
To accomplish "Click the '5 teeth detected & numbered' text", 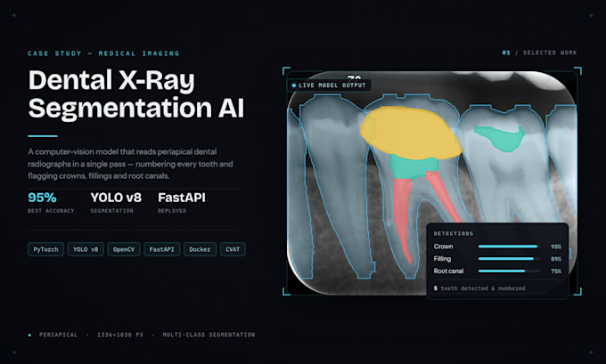I will pos(479,288).
